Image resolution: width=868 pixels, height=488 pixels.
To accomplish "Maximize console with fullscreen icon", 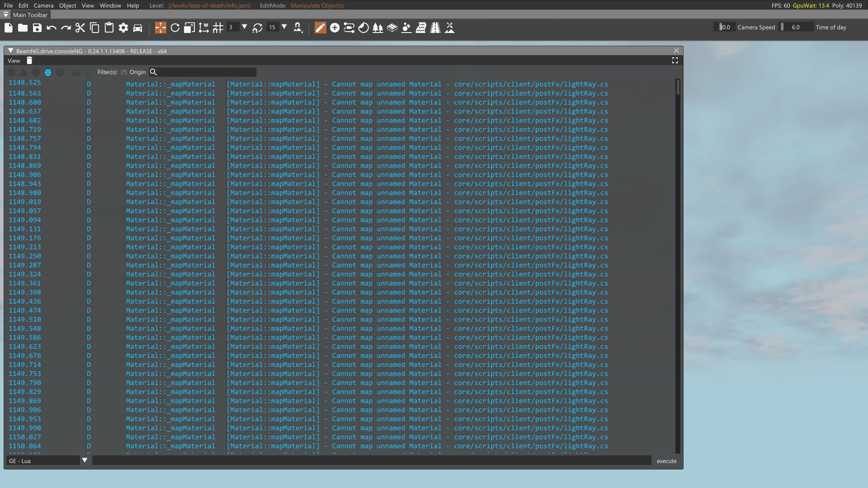I will tap(675, 61).
